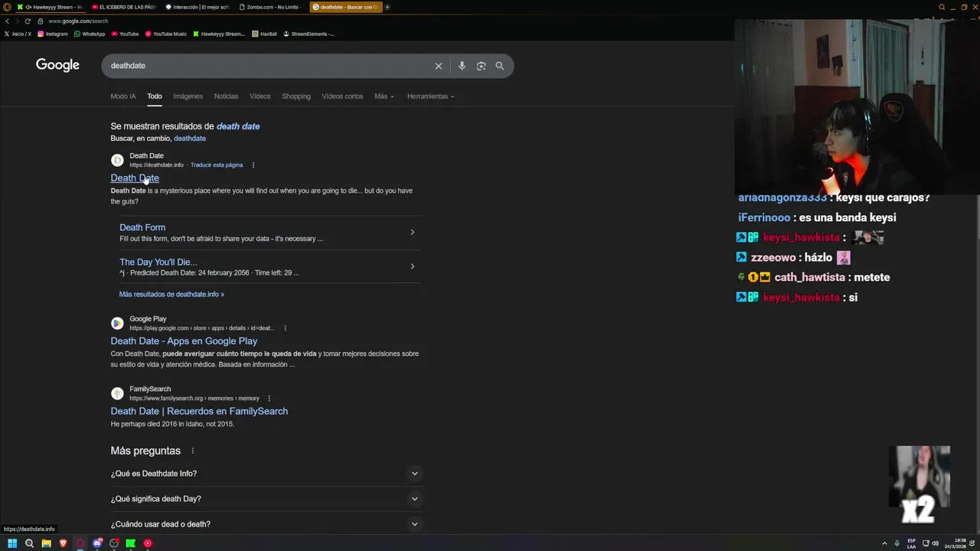This screenshot has height=551, width=980.
Task: Open the WhatsApp bookmark
Action: pyautogui.click(x=90, y=34)
